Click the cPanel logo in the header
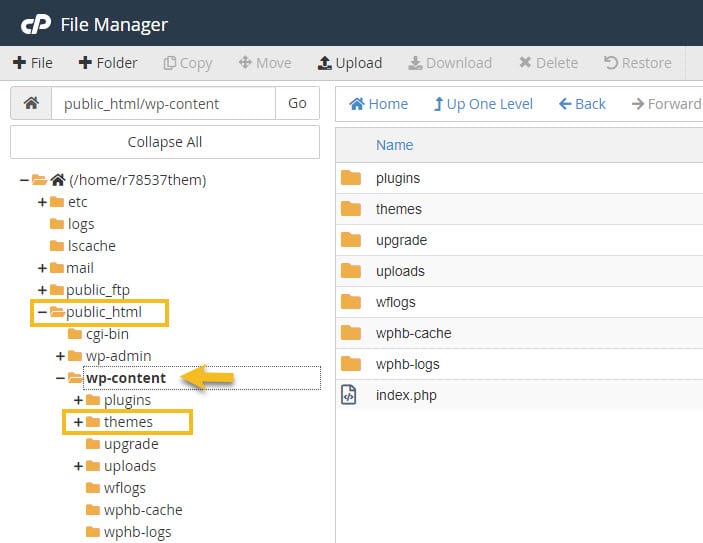This screenshot has height=543, width=703. point(36,24)
